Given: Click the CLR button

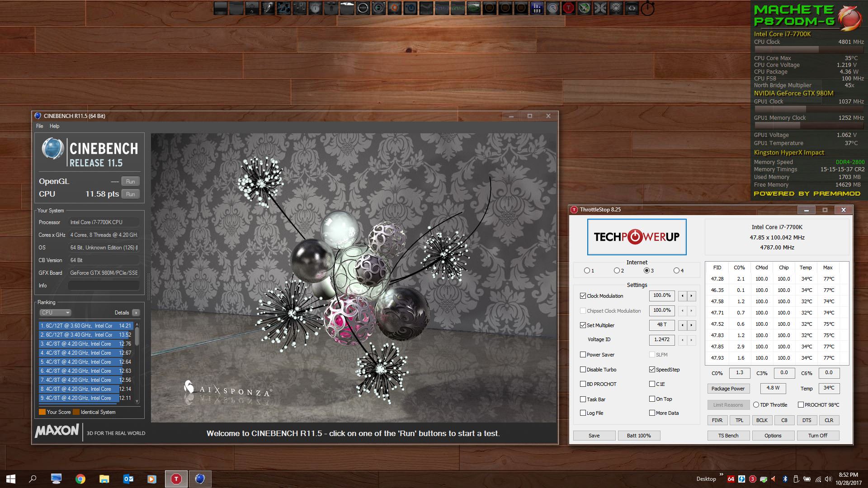Looking at the screenshot, I should [829, 420].
